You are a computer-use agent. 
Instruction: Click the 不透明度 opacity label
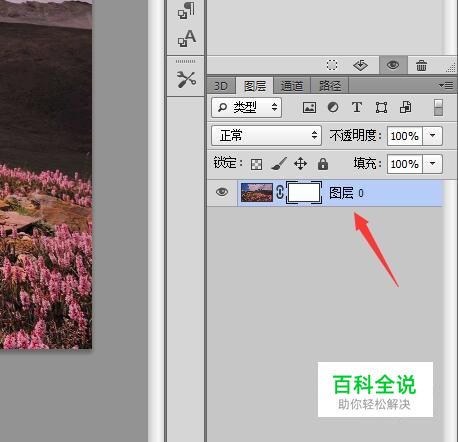point(355,136)
